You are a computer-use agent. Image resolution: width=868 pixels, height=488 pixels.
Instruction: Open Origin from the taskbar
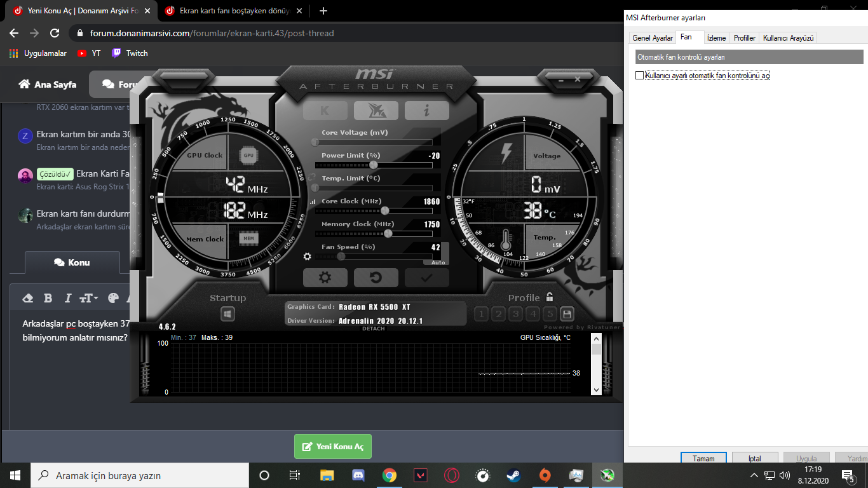(x=545, y=475)
